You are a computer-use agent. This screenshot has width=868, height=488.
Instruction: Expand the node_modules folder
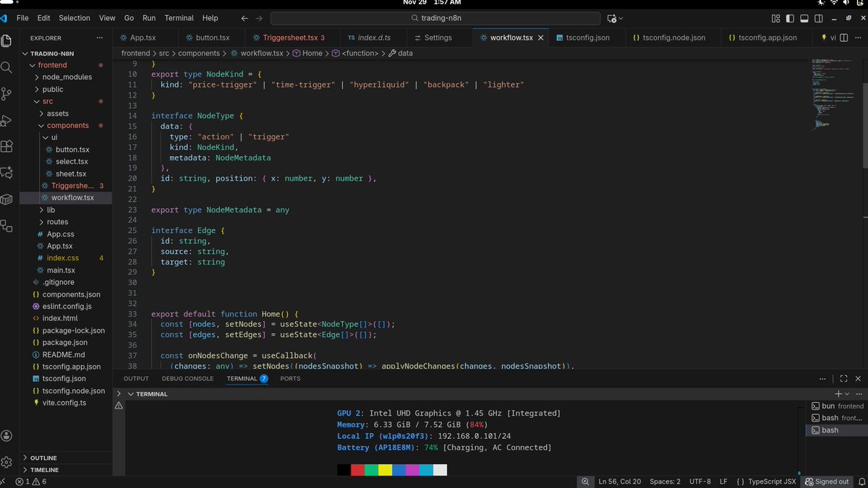tap(37, 77)
